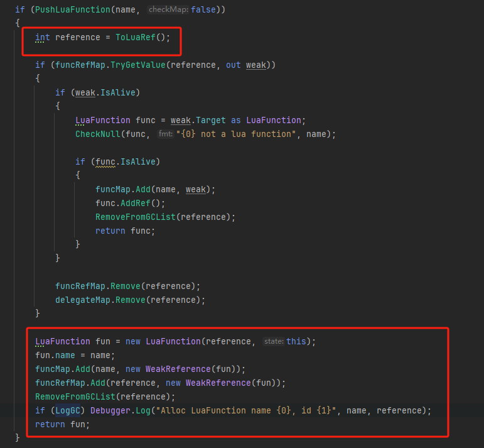Click the funcRefMap.Add(reference line
This screenshot has width=484, height=448.
(161, 383)
